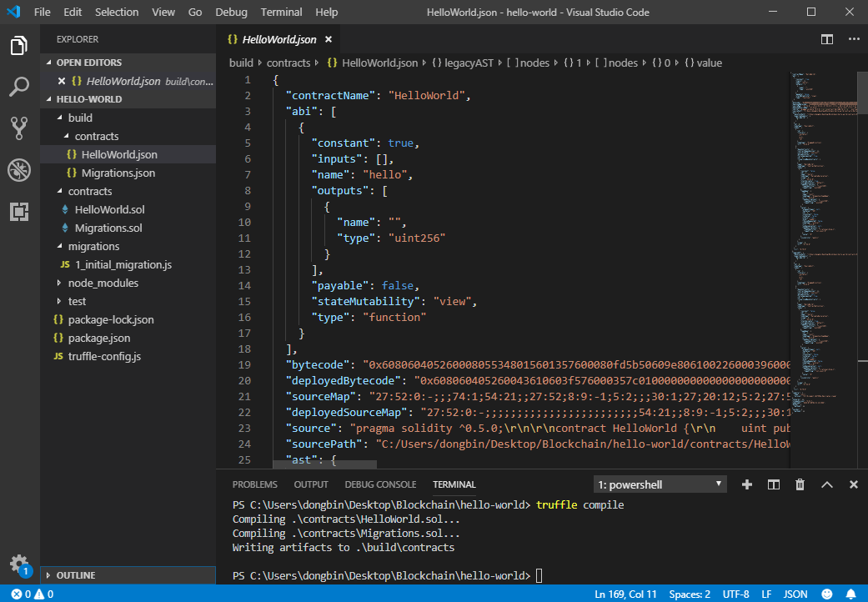
Task: Open the Edit menu
Action: point(73,12)
